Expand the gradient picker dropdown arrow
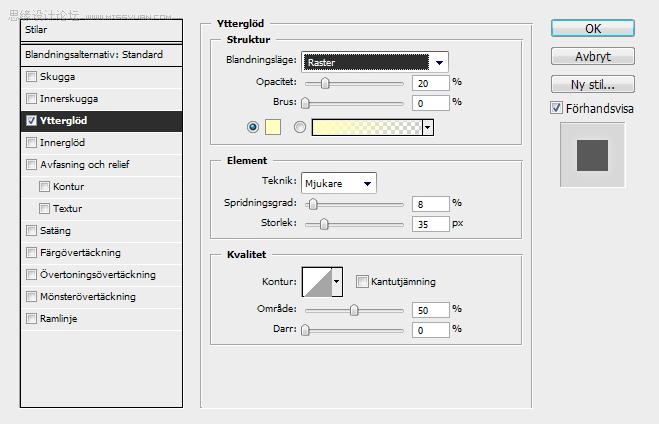The width and height of the screenshot is (659, 424). click(428, 127)
